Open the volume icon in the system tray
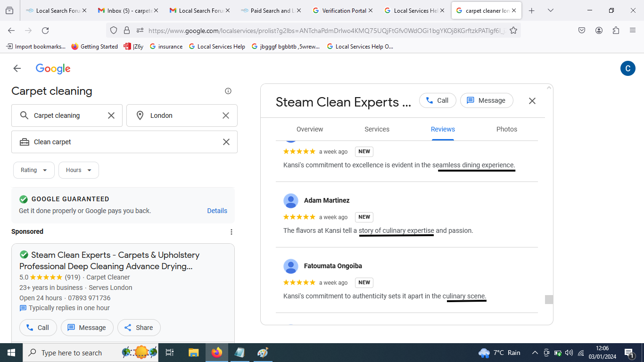 569,353
